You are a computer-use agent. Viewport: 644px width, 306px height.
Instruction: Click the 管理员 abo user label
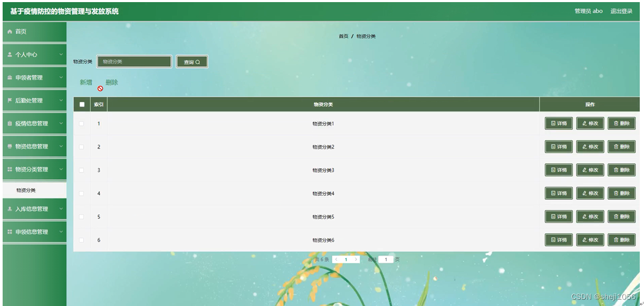[589, 11]
